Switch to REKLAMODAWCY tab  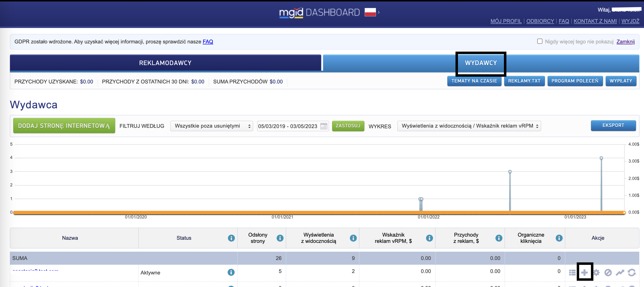165,63
